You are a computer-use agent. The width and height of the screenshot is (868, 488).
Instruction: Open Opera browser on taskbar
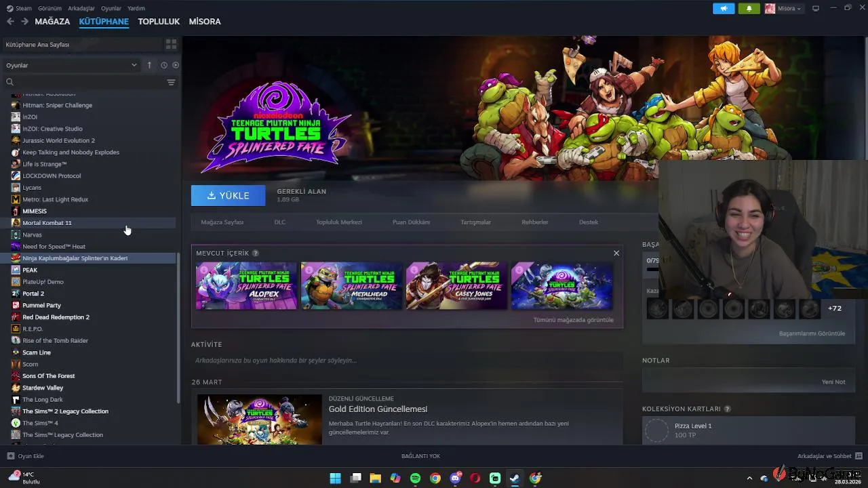coord(475,478)
